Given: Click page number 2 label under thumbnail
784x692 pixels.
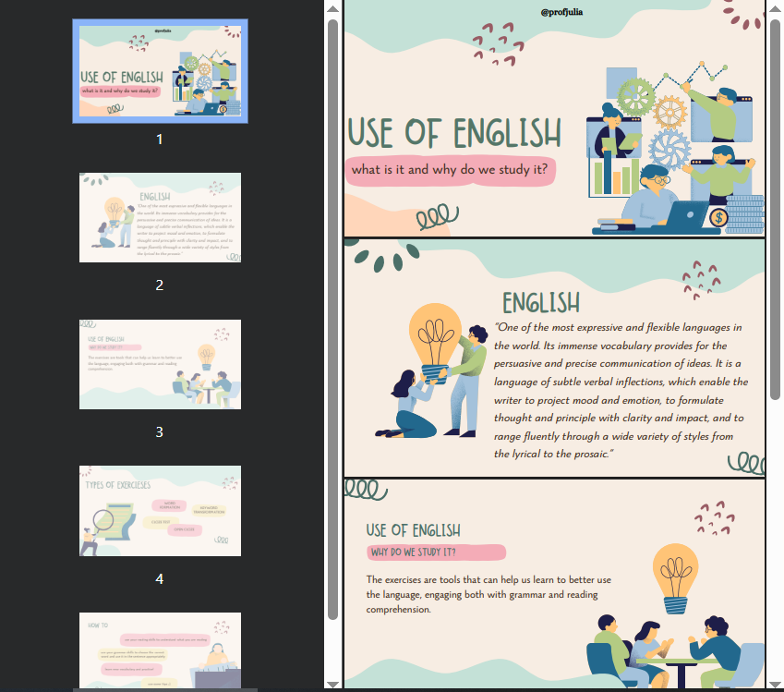Looking at the screenshot, I should (x=160, y=285).
